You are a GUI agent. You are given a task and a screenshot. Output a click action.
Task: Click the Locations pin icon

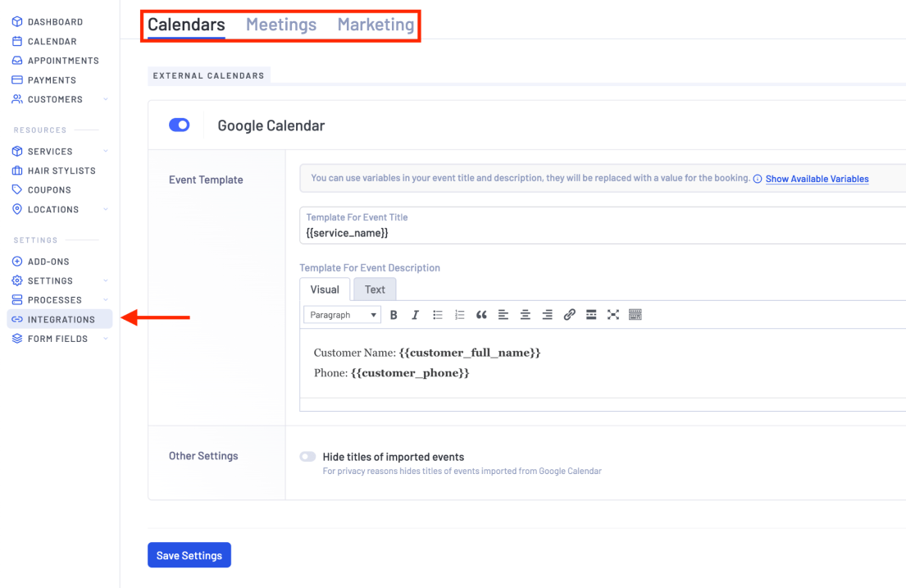[x=17, y=209]
